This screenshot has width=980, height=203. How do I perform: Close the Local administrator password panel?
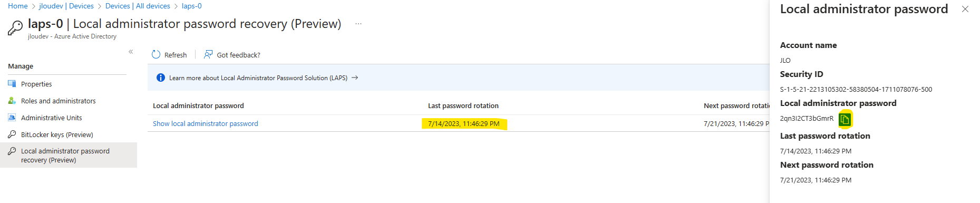tap(965, 9)
